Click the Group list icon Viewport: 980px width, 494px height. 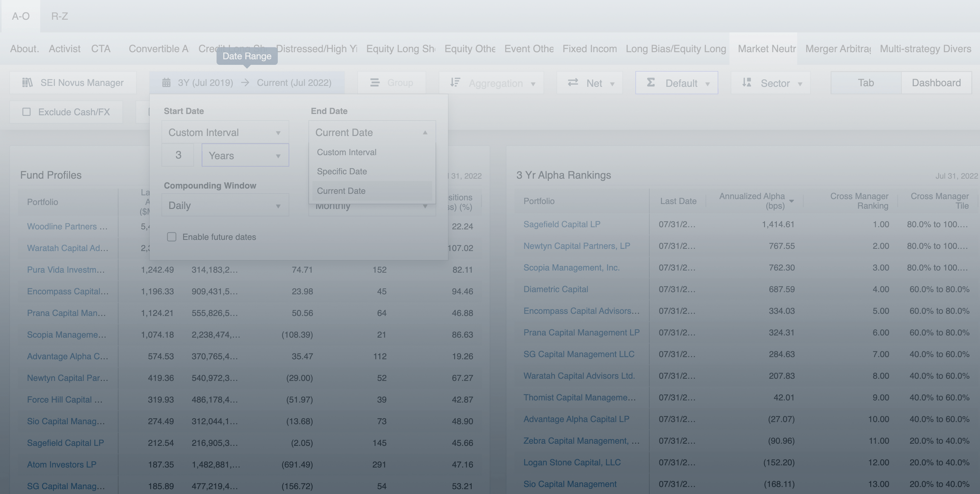[x=375, y=83]
